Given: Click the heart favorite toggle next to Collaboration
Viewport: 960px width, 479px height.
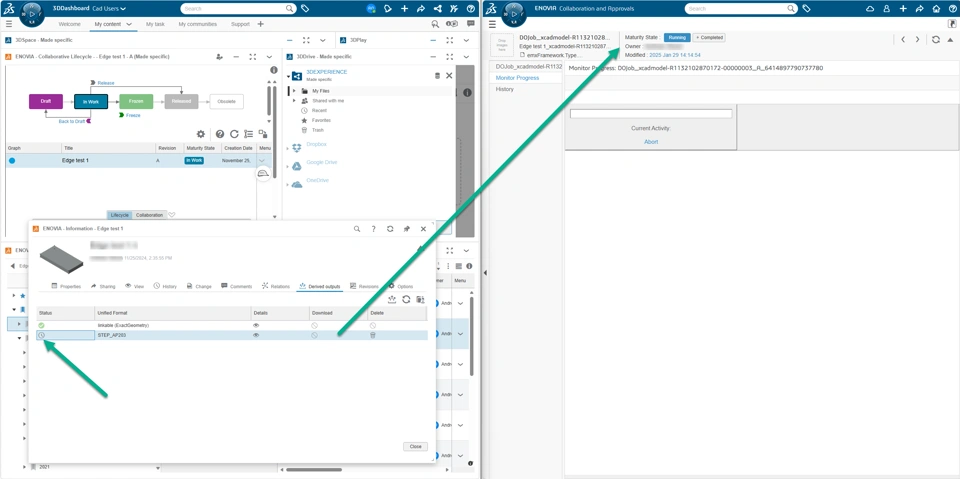Looking at the screenshot, I should (172, 215).
